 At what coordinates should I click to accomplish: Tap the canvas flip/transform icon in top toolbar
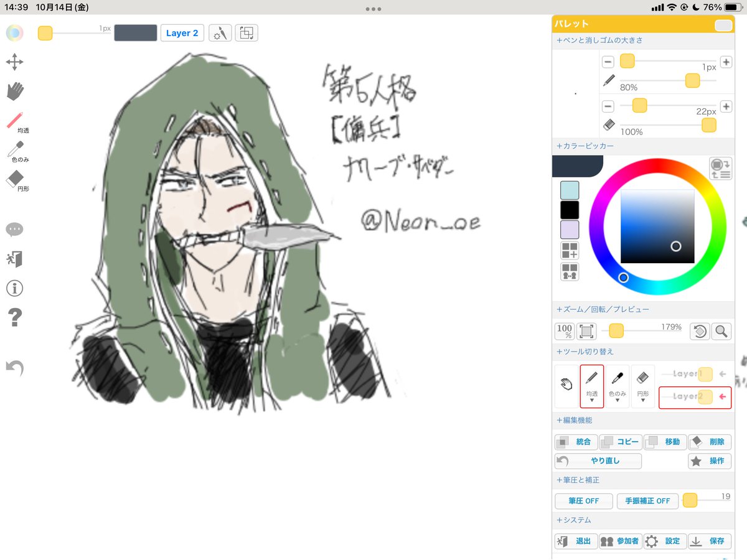click(247, 33)
